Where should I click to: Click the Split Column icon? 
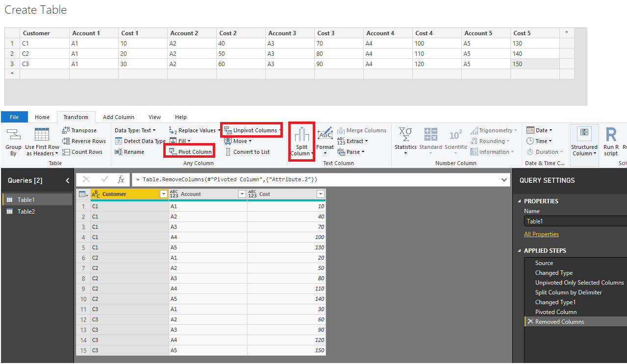(301, 135)
